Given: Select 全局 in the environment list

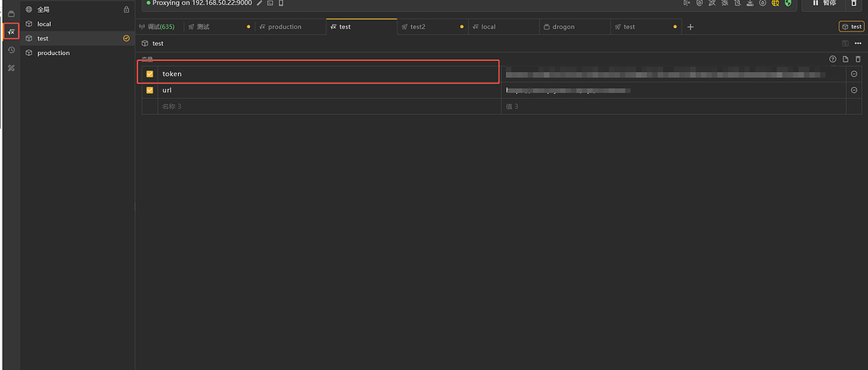Looking at the screenshot, I should (77, 9).
